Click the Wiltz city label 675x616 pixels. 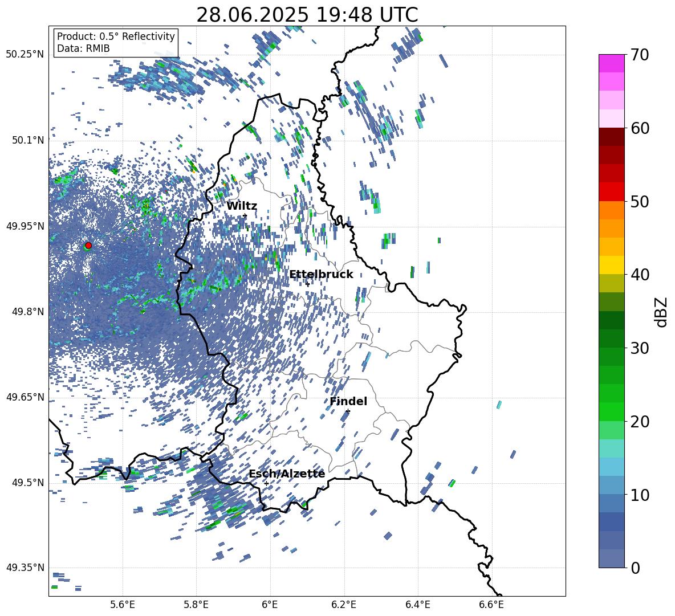[x=242, y=206]
